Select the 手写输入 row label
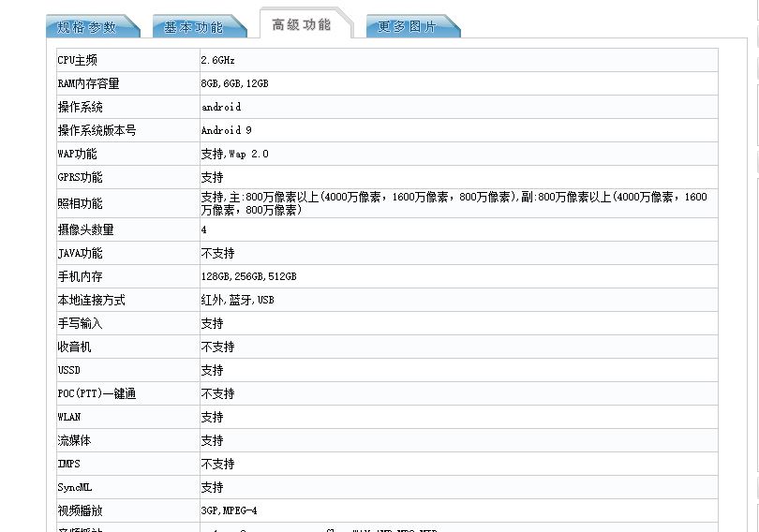759x532 pixels. (80, 323)
